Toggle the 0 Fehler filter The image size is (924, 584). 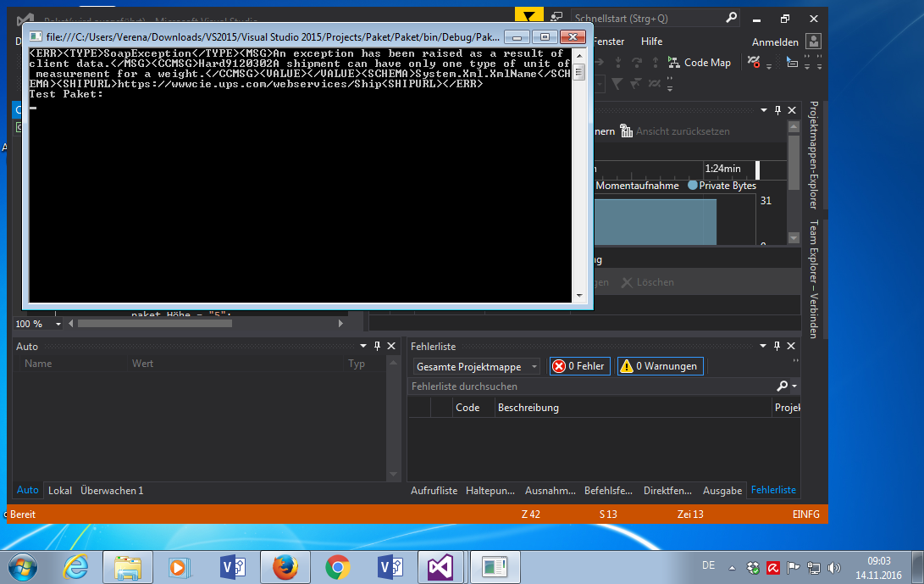[579, 366]
